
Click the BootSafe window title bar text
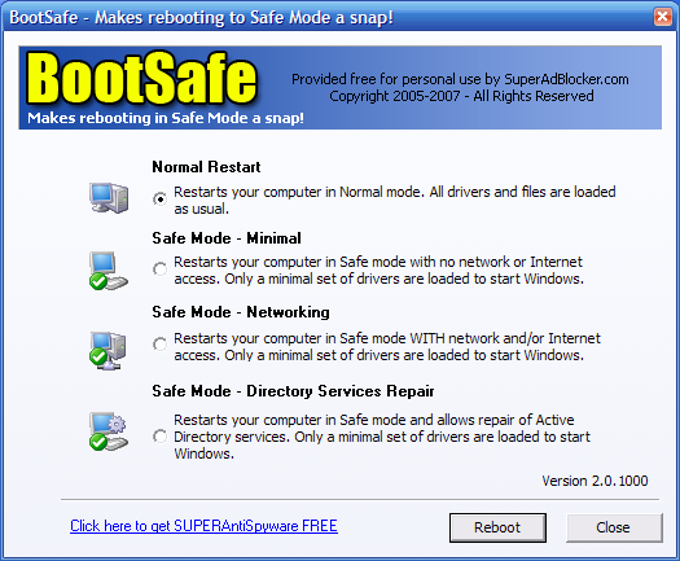pyautogui.click(x=201, y=18)
